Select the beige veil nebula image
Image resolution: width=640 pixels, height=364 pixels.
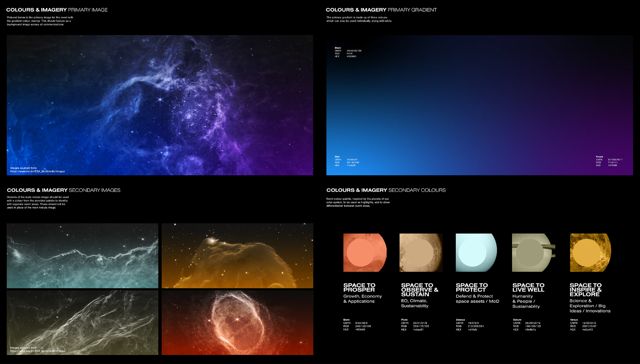82,322
